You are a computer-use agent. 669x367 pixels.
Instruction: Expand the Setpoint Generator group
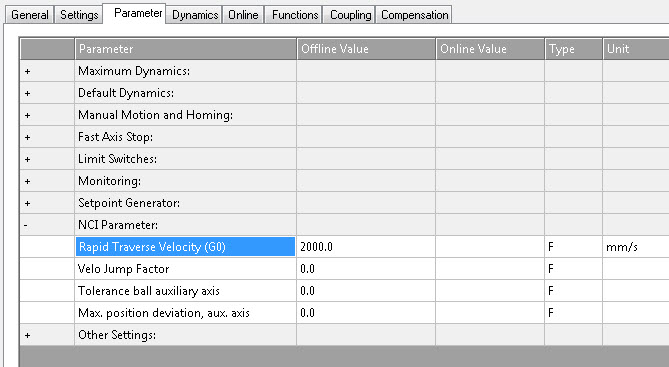coord(27,203)
